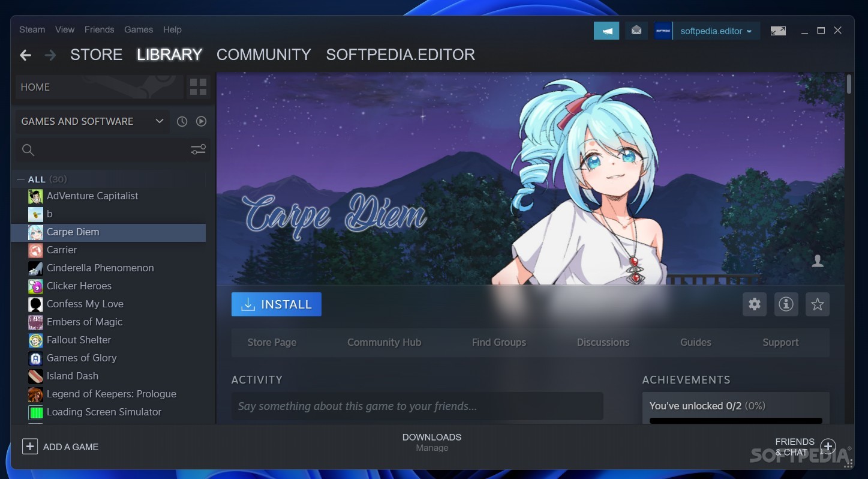
Task: Show game information icon
Action: [x=786, y=304]
